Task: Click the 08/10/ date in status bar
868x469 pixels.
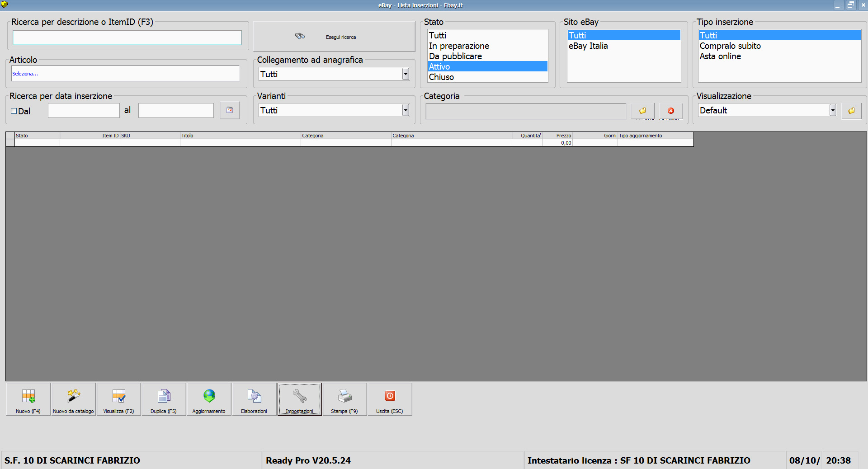Action: pos(805,460)
